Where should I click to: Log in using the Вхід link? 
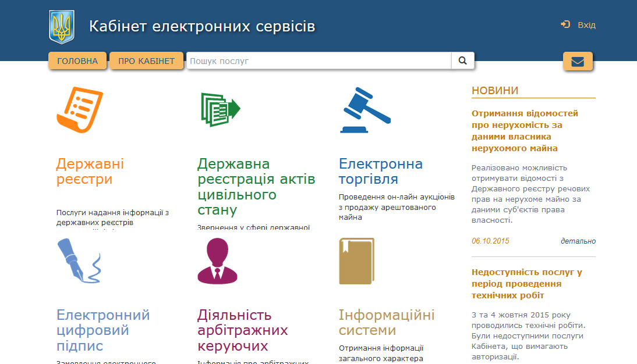pyautogui.click(x=586, y=25)
